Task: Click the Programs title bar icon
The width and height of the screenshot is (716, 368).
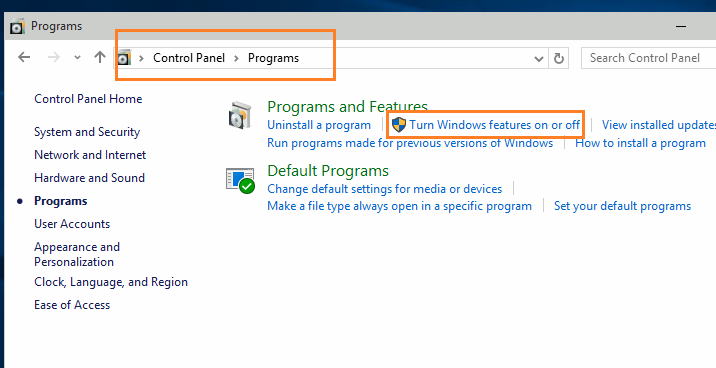Action: tap(17, 26)
